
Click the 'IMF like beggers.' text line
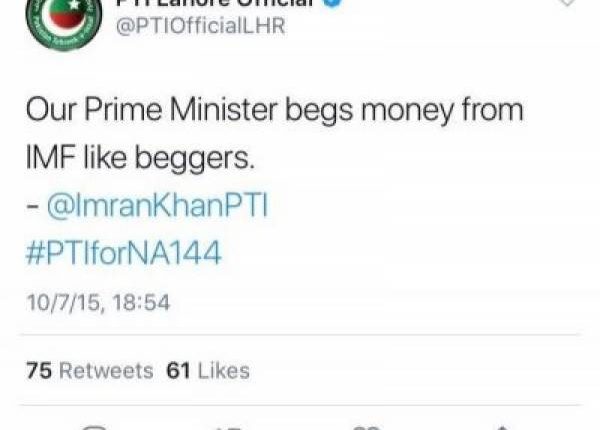tap(140, 158)
